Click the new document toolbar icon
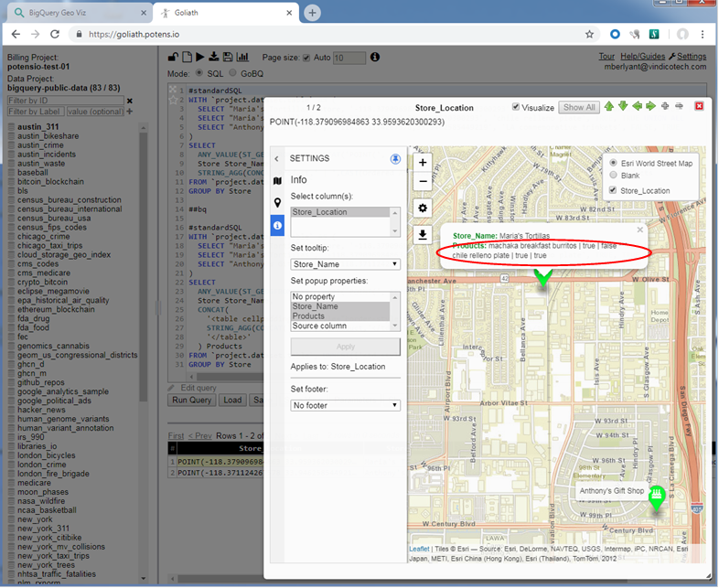This screenshot has width=719, height=588. (x=188, y=58)
